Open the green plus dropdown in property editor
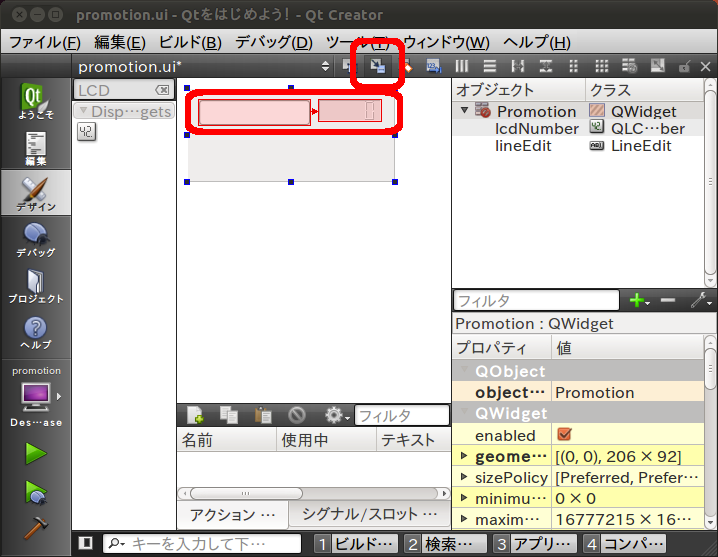Viewport: 718px width, 557px height. pyautogui.click(x=638, y=300)
